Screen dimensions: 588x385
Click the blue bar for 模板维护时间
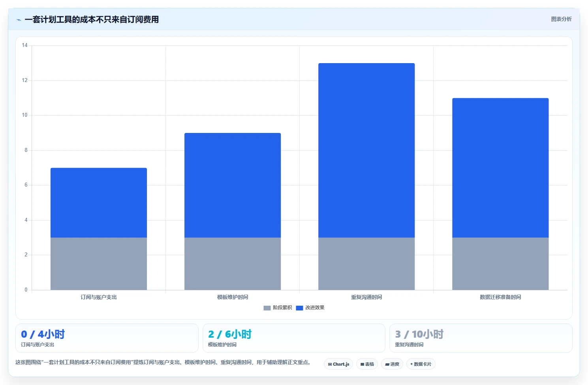click(233, 185)
